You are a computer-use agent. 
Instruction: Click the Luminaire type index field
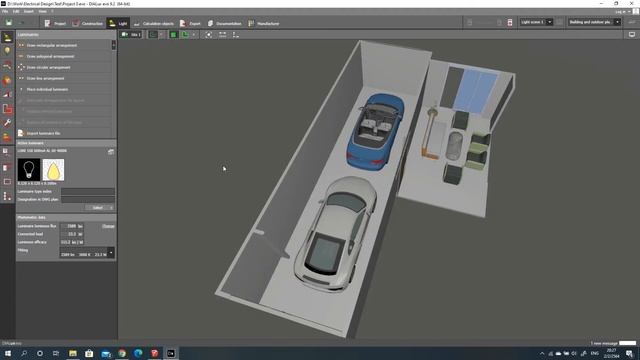pyautogui.click(x=88, y=191)
